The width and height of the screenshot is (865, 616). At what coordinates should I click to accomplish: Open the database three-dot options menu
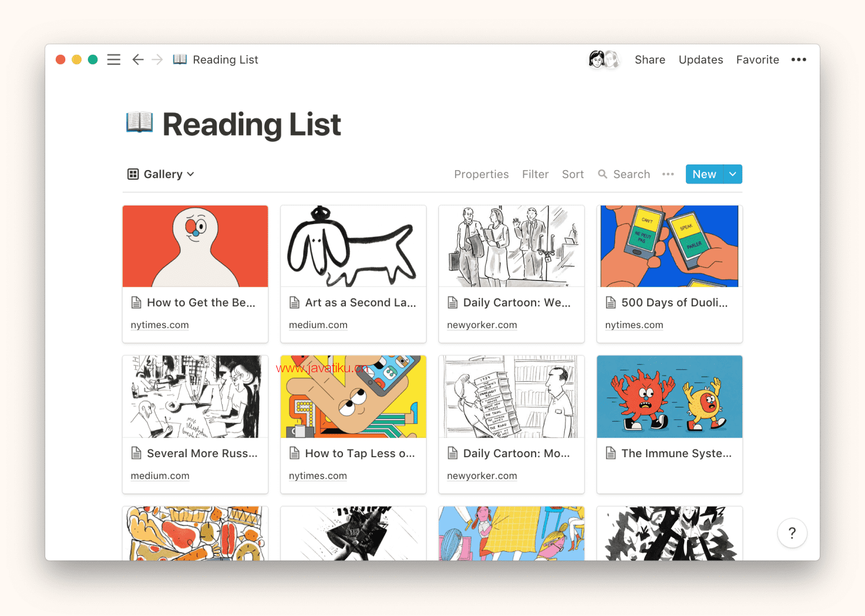pos(668,175)
